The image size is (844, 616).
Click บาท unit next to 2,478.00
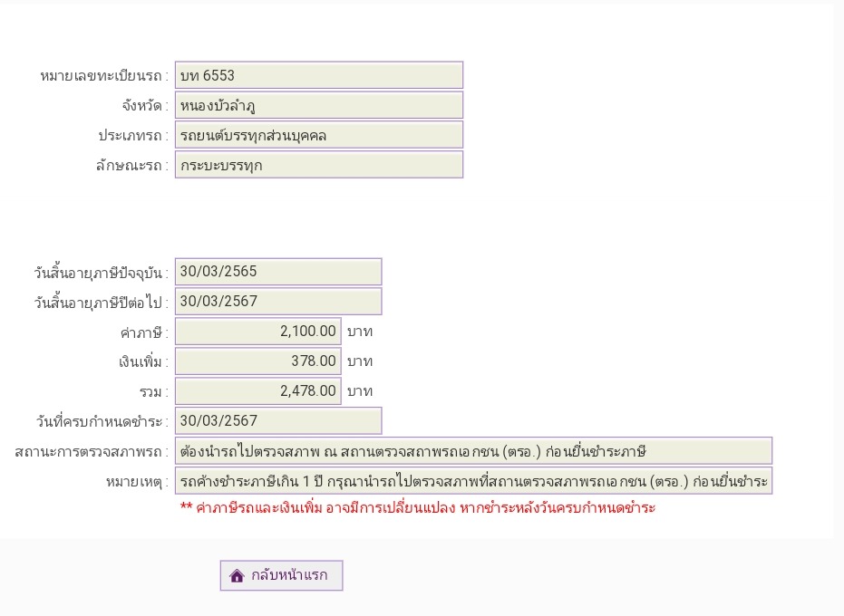pos(360,391)
